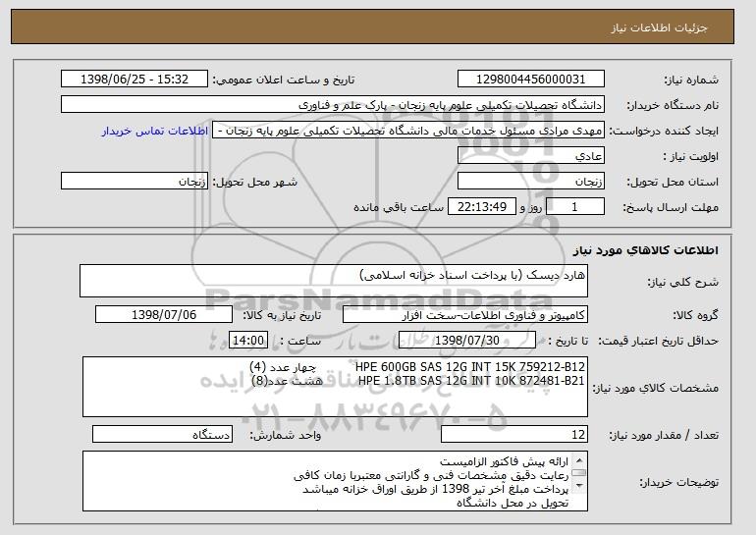Click the شرح کلی نیاز text area
Image resolution: width=756 pixels, height=535 pixels.
pyautogui.click(x=334, y=281)
